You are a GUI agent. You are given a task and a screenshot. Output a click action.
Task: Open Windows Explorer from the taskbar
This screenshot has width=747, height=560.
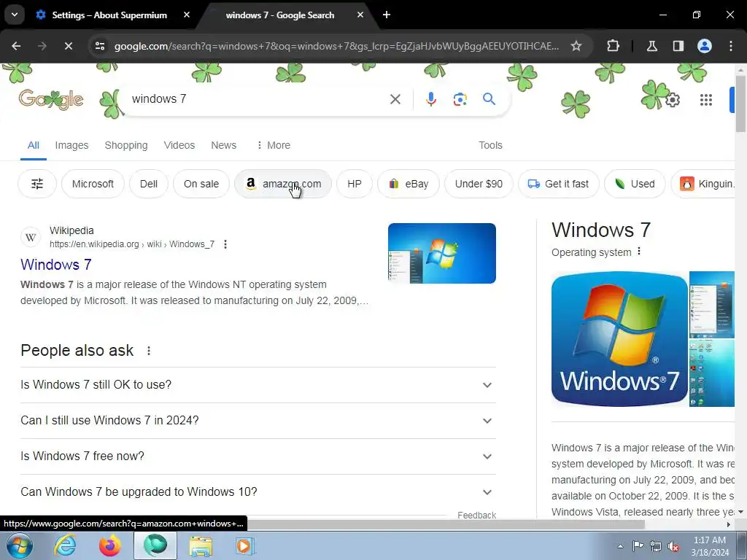pyautogui.click(x=201, y=545)
